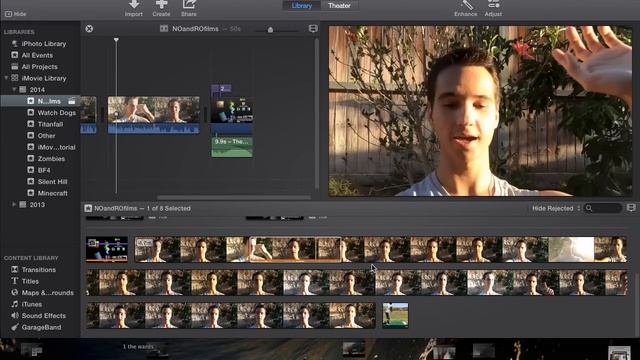Select the purple title clip in timeline
This screenshot has height=360, width=640.
pyautogui.click(x=222, y=89)
